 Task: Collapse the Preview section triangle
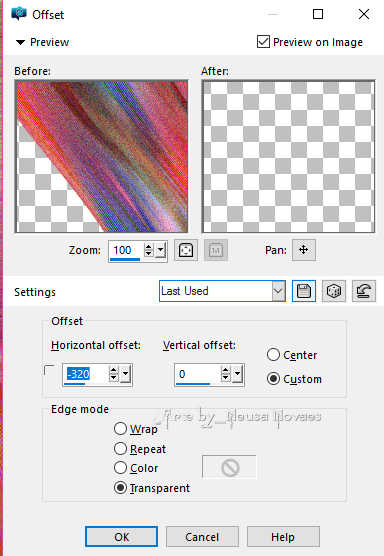[20, 43]
